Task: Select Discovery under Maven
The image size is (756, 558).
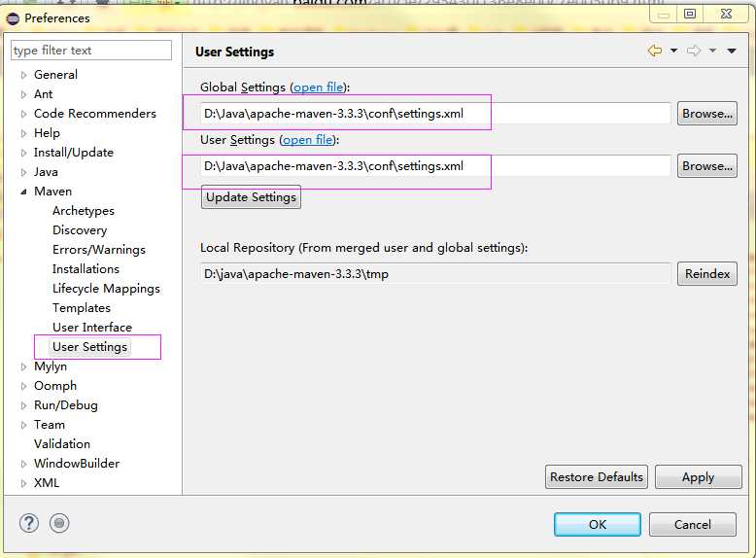Action: click(x=80, y=230)
